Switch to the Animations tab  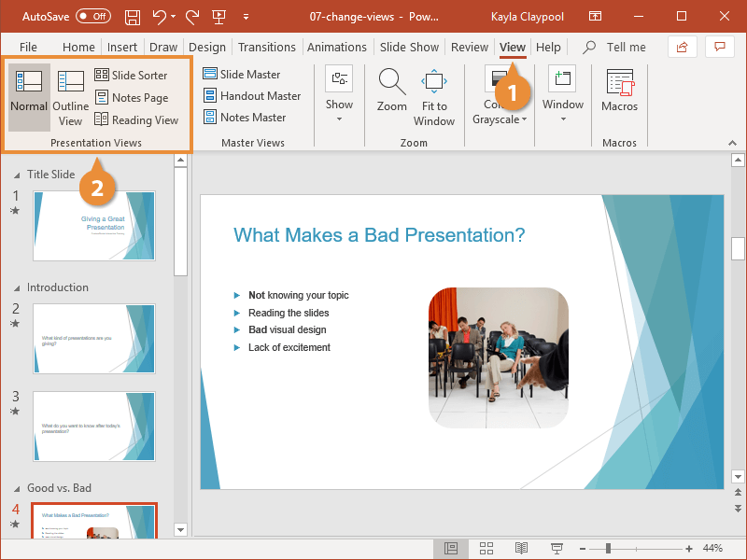[x=337, y=47]
